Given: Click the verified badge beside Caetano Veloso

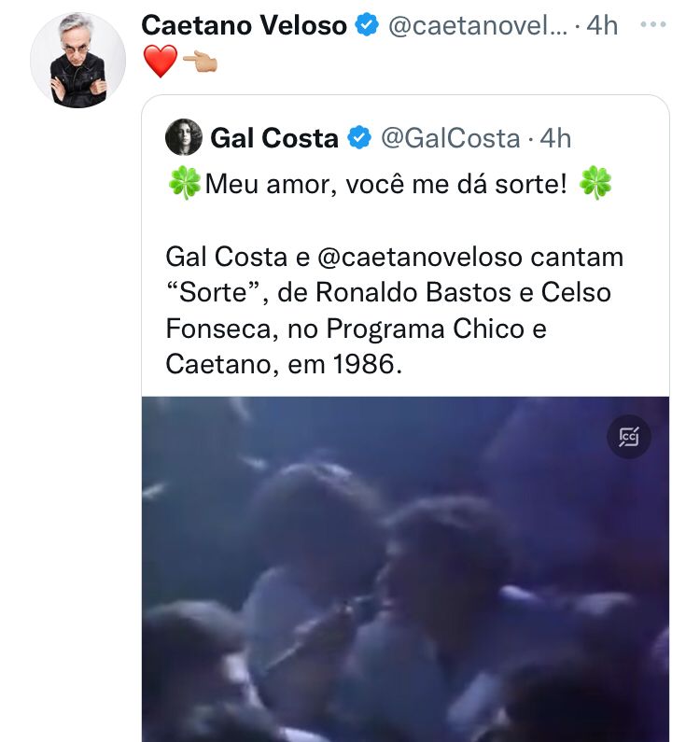Looking at the screenshot, I should coord(369,26).
